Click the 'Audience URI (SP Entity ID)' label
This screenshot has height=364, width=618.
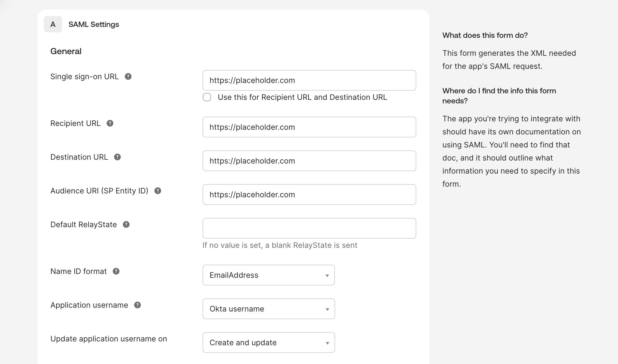(x=99, y=191)
